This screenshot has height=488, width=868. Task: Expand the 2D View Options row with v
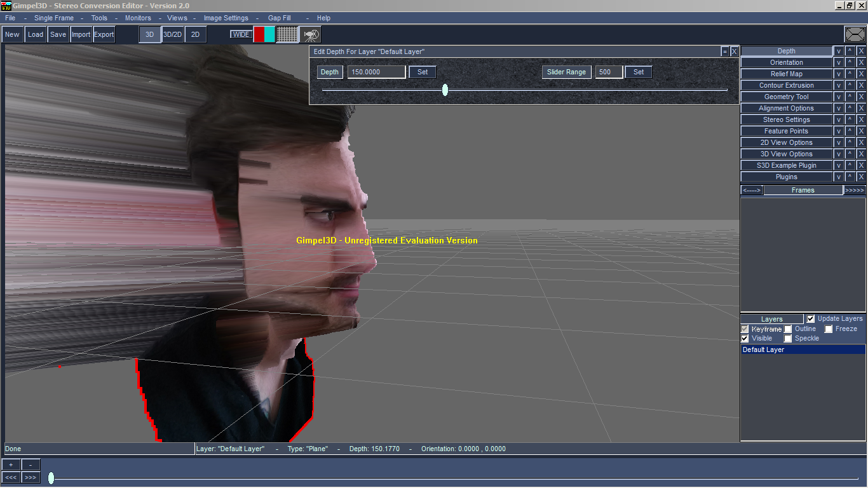point(839,143)
